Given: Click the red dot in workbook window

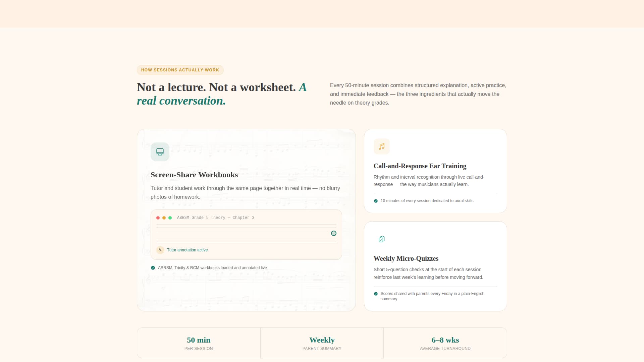Looking at the screenshot, I should pyautogui.click(x=158, y=218).
